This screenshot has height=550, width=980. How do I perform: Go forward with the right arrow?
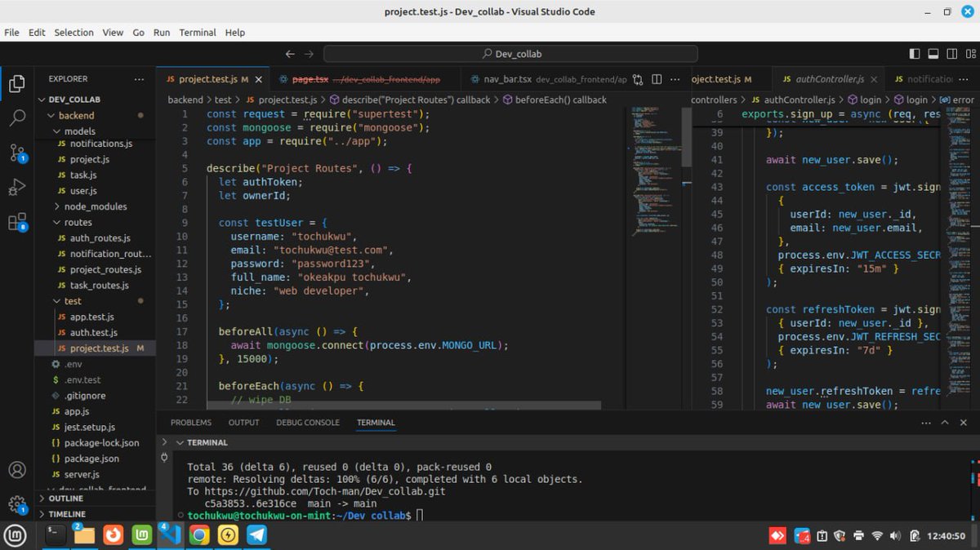pyautogui.click(x=309, y=54)
